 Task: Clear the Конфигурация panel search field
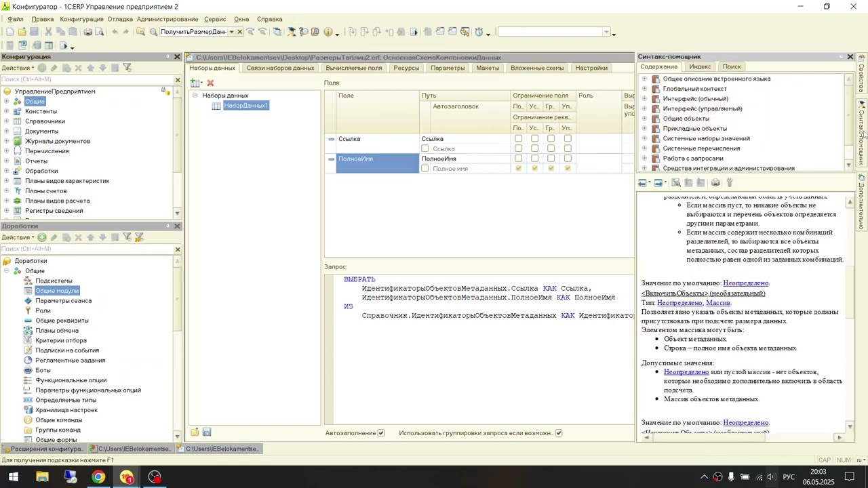click(178, 80)
